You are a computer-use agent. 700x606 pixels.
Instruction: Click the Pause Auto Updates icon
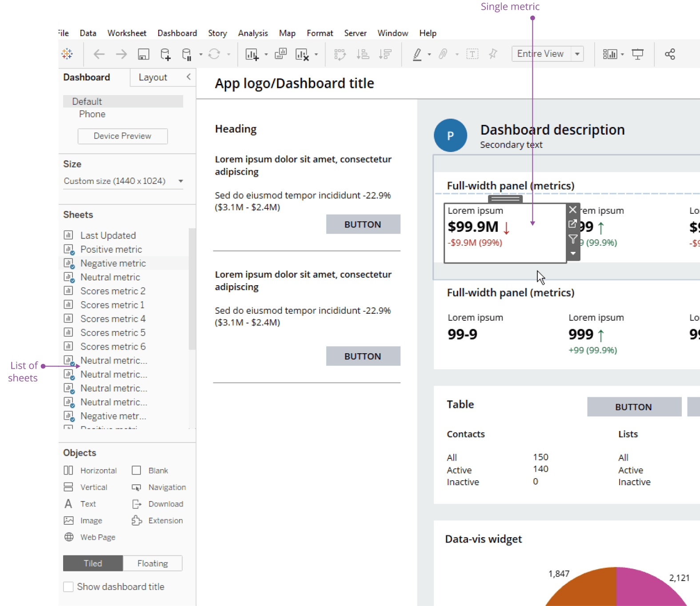coord(187,54)
